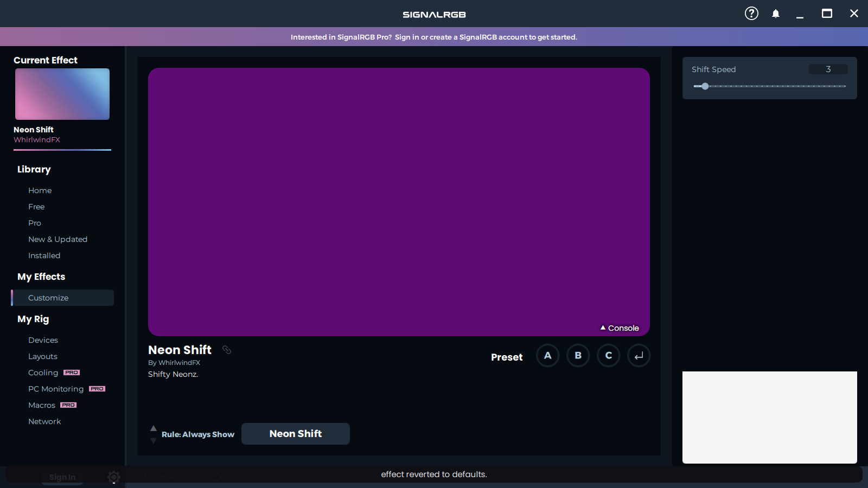Adjust the Shift Speed slider handle
This screenshot has width=868, height=488.
click(x=705, y=86)
